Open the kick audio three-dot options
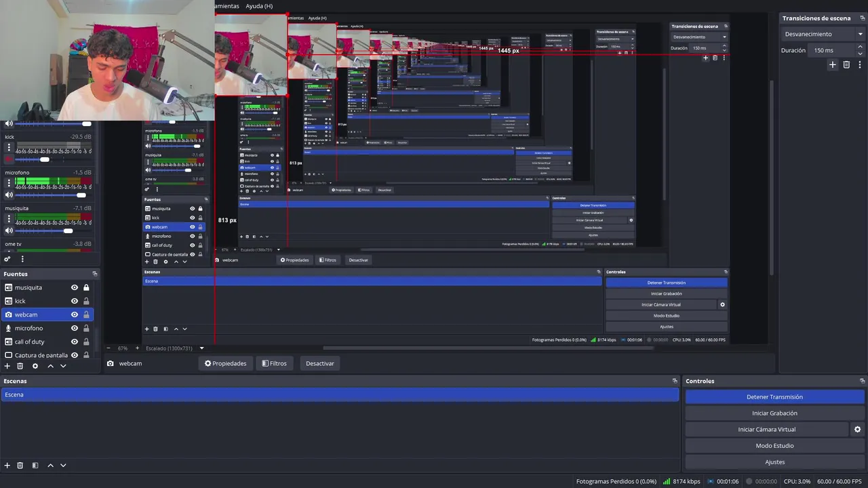 (9, 147)
